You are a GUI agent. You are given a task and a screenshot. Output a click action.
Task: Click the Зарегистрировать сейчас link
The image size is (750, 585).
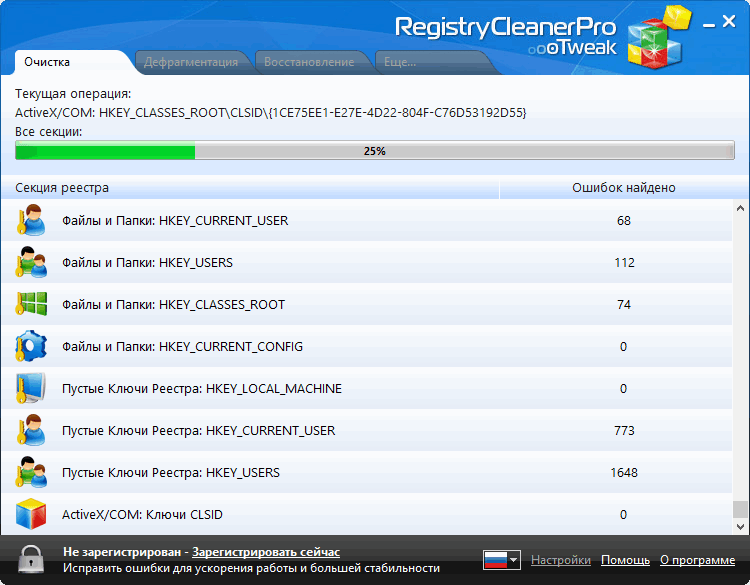[266, 552]
